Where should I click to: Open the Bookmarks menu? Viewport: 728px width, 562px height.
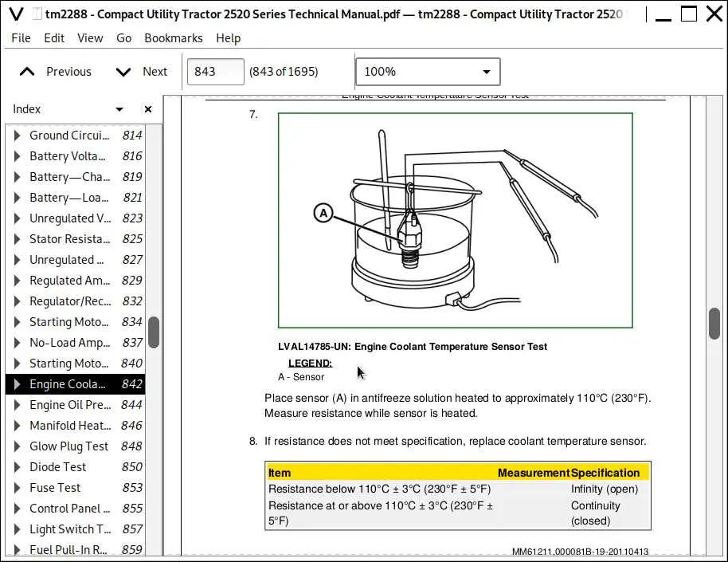(173, 38)
